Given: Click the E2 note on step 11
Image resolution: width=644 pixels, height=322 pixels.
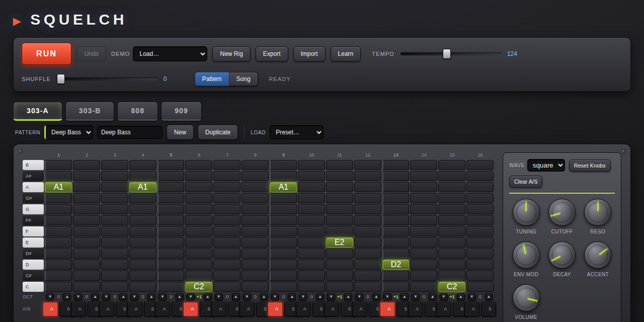Looking at the screenshot, I should pyautogui.click(x=340, y=243).
